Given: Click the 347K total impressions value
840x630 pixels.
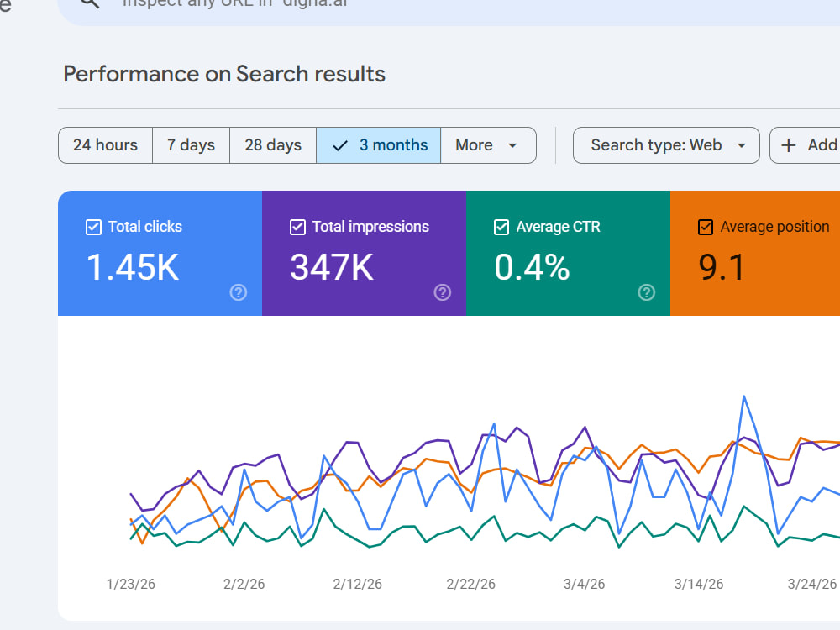Looking at the screenshot, I should [332, 267].
